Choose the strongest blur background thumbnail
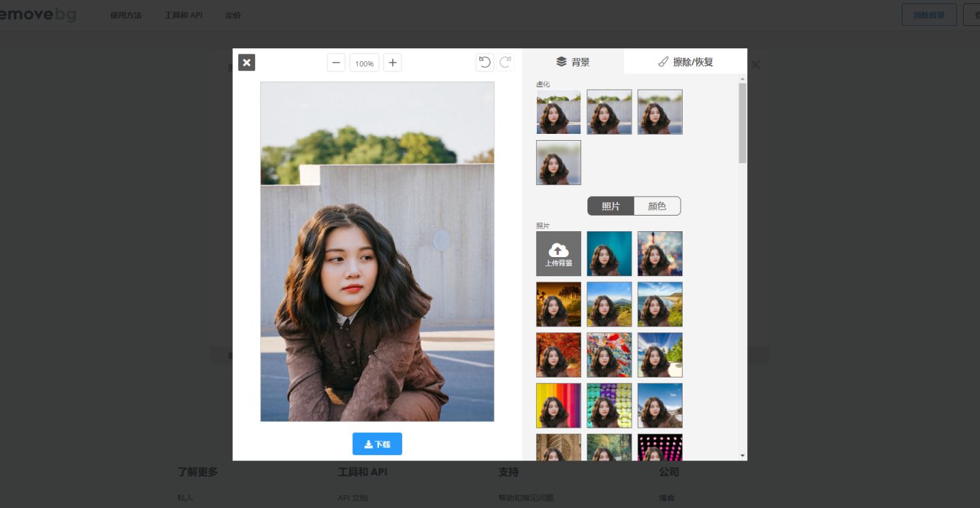The image size is (980, 508). coord(559,163)
